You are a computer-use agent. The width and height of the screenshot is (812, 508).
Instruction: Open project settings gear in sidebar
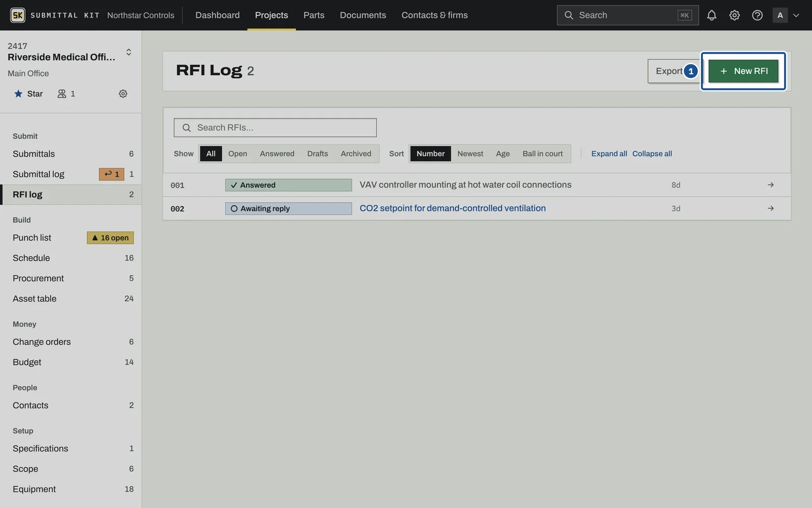pyautogui.click(x=123, y=93)
